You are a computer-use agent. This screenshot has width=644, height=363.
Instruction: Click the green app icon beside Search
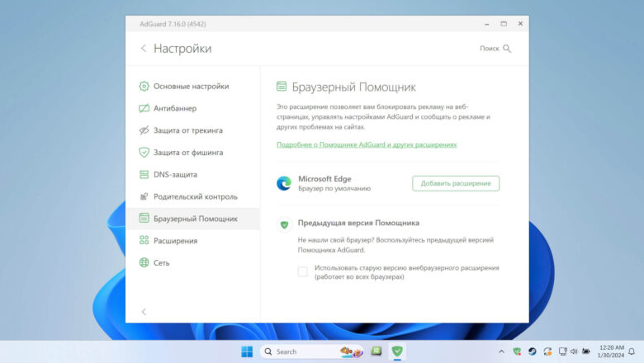click(x=376, y=351)
